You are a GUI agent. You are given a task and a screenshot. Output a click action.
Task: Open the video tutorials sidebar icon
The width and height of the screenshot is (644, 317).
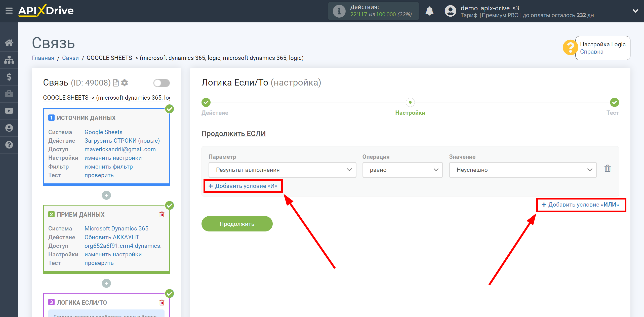pos(9,111)
